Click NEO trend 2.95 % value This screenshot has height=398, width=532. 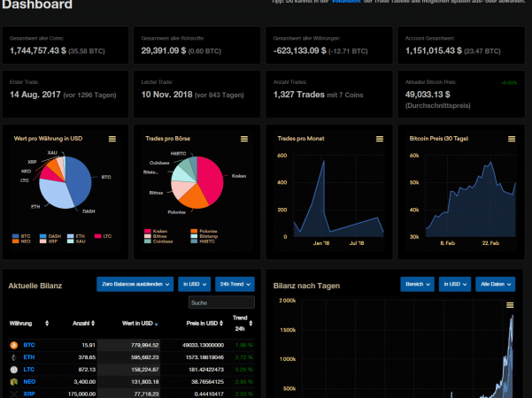click(244, 382)
